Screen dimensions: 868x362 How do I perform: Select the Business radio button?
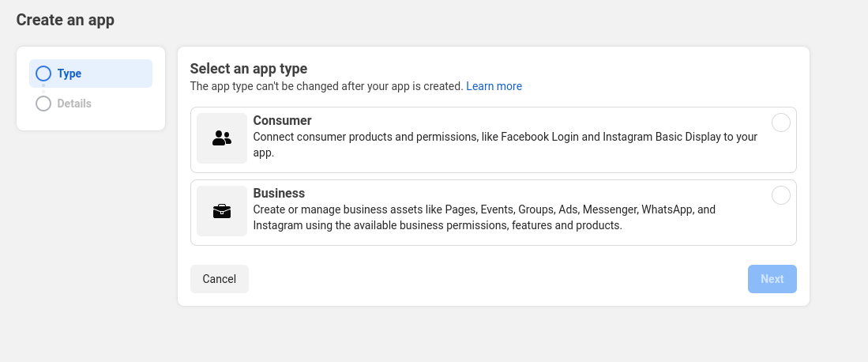coord(780,195)
